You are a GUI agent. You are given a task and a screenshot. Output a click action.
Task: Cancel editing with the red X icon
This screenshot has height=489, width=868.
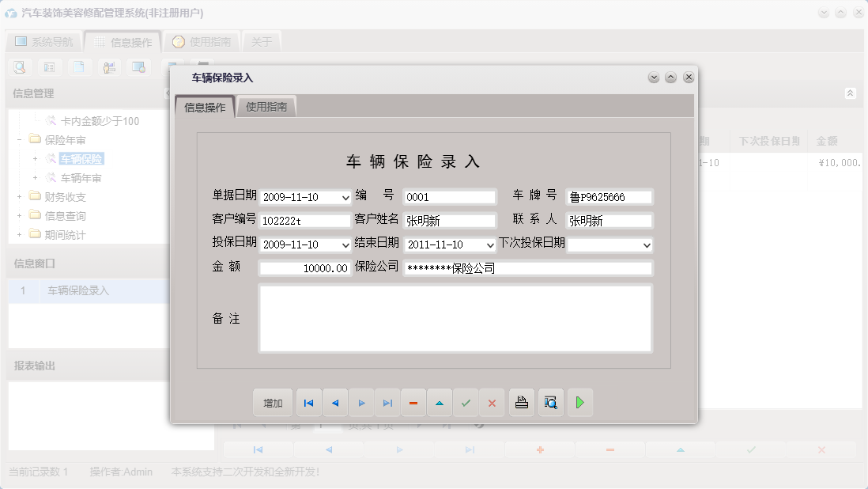(492, 403)
